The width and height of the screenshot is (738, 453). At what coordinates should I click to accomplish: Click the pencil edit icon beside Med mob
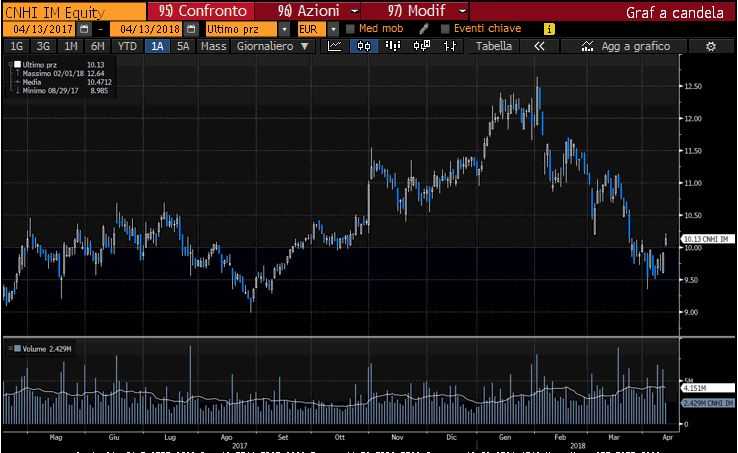tap(424, 29)
